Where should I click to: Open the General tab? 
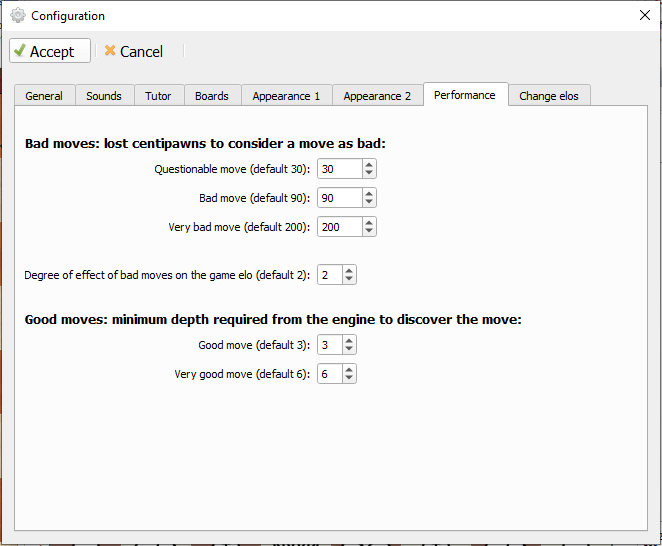tap(44, 96)
